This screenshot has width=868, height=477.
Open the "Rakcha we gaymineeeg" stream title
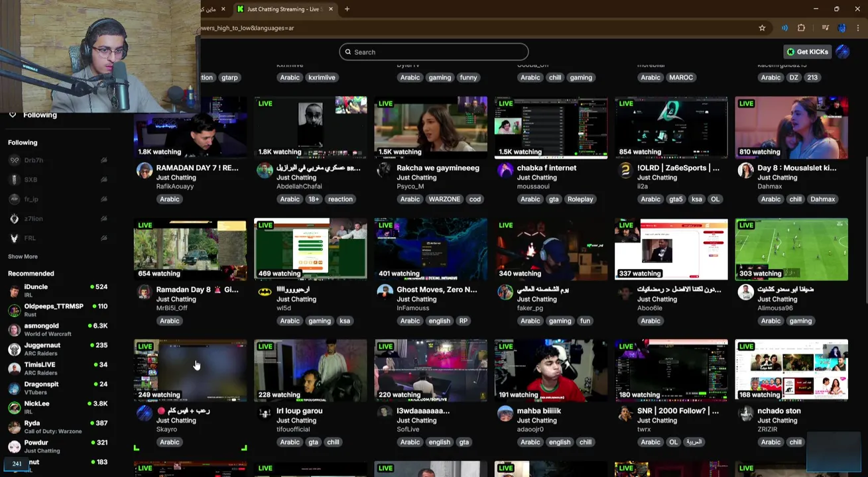pyautogui.click(x=438, y=168)
